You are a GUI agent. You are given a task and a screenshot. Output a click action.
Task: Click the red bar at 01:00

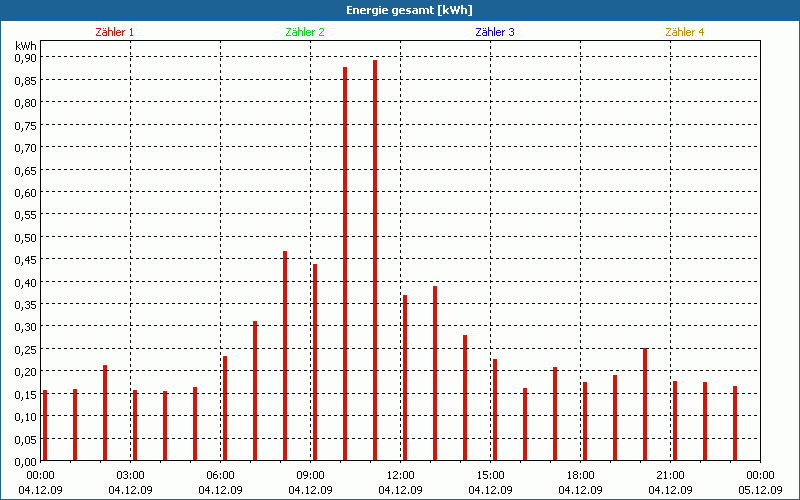(x=75, y=425)
